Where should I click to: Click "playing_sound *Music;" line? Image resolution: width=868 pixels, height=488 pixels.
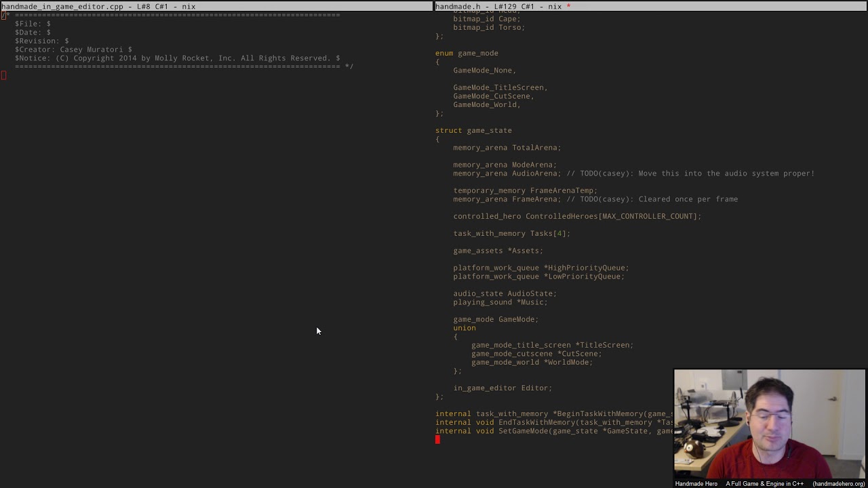[500, 302]
